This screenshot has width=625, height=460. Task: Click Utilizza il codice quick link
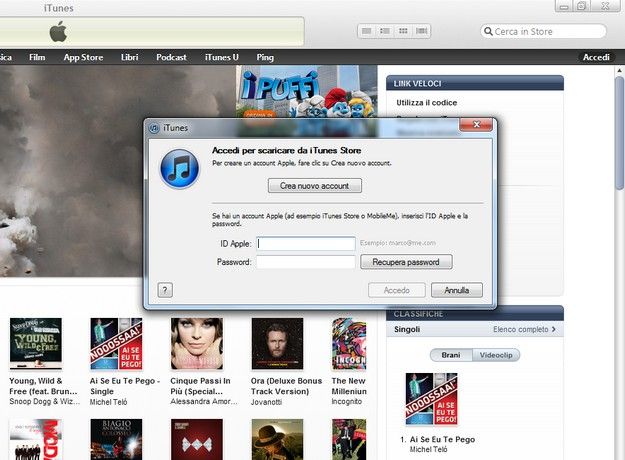pyautogui.click(x=426, y=102)
